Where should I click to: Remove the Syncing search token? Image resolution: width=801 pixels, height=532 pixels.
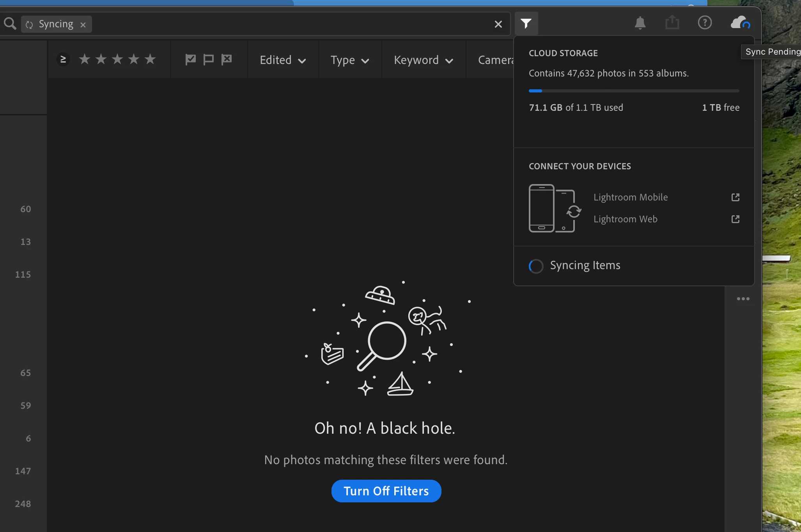tap(83, 25)
